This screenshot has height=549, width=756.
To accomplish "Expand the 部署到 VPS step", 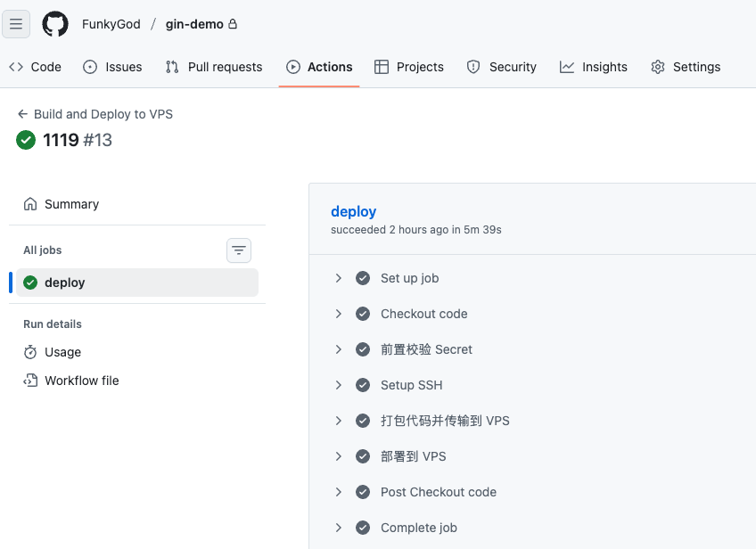I will pyautogui.click(x=339, y=456).
